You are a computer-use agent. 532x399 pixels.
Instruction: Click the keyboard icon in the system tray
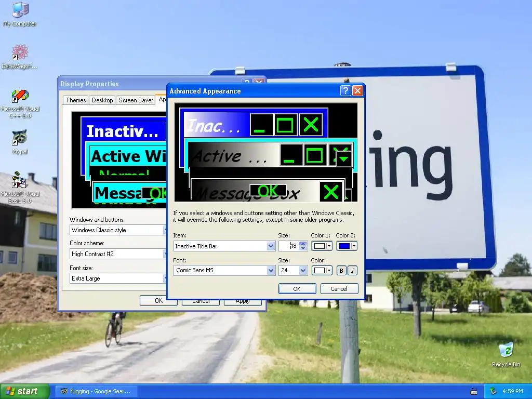pyautogui.click(x=474, y=392)
